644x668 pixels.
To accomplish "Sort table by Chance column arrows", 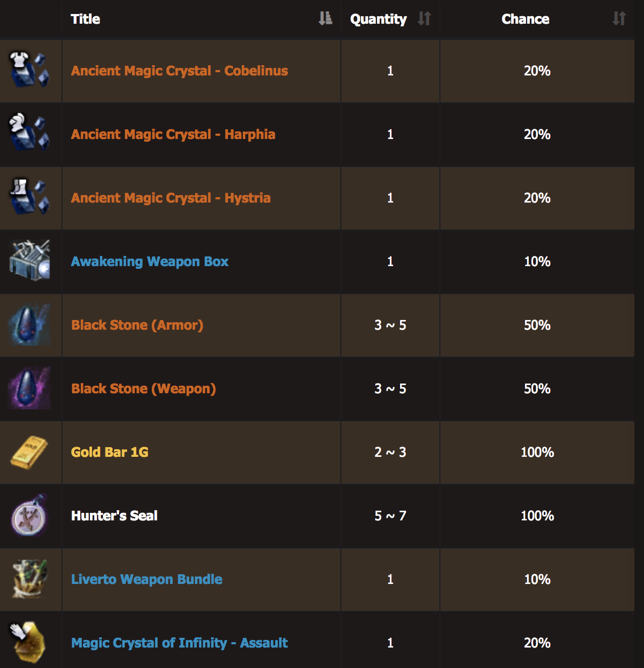I will coord(619,19).
